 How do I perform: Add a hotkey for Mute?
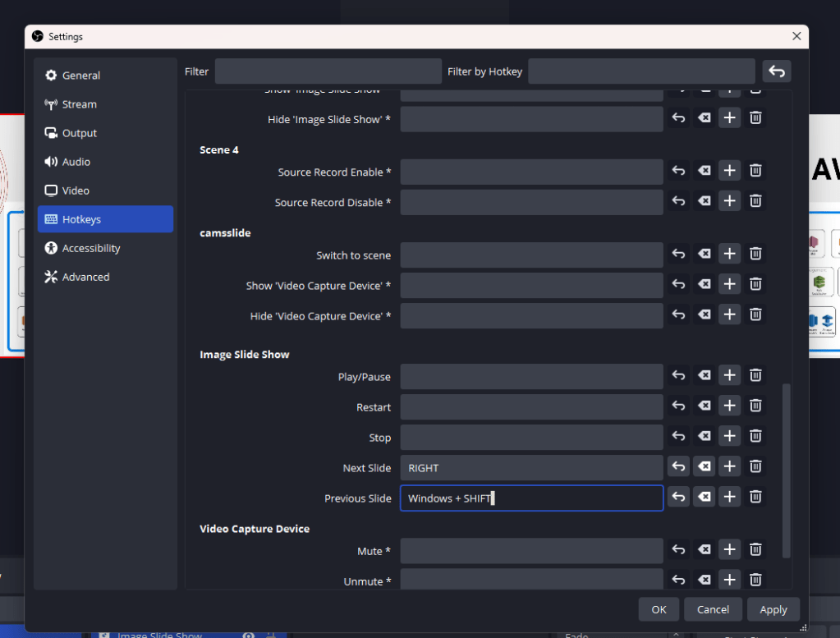tap(729, 549)
